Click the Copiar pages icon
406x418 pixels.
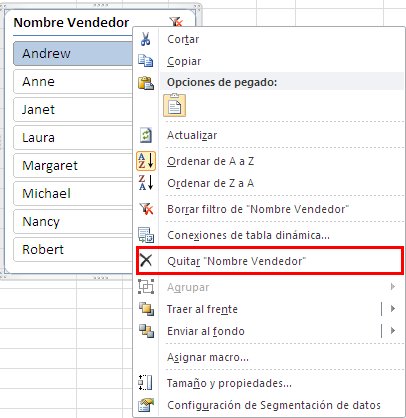pos(146,61)
